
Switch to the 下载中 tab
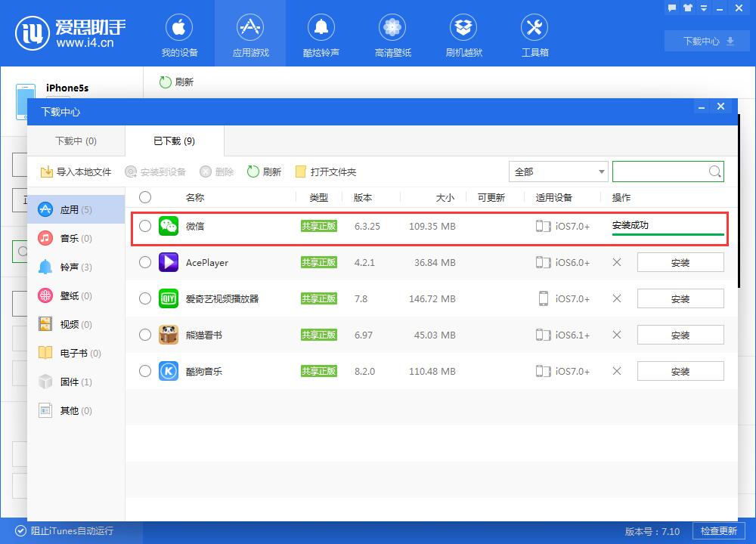[76, 141]
